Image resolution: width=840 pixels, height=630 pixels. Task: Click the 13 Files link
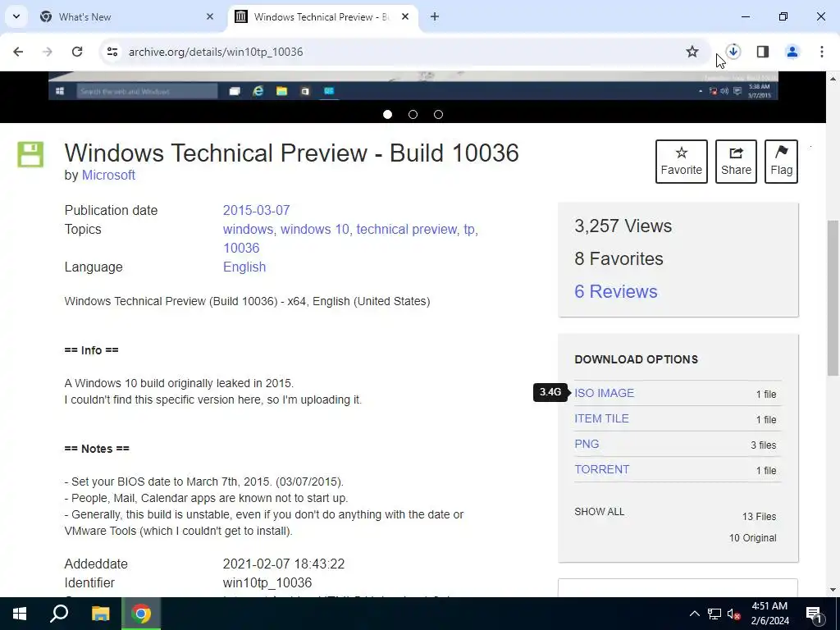coord(759,517)
